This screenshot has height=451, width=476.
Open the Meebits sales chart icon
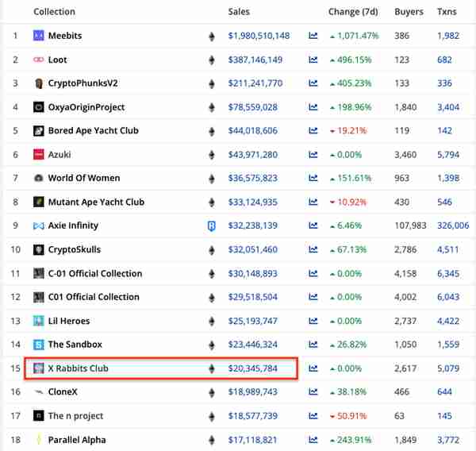point(313,36)
